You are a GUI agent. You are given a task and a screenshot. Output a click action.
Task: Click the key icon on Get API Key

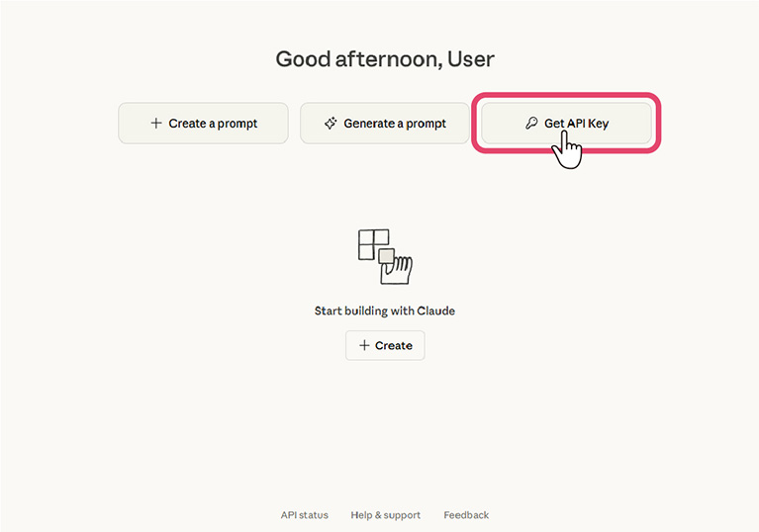(531, 124)
